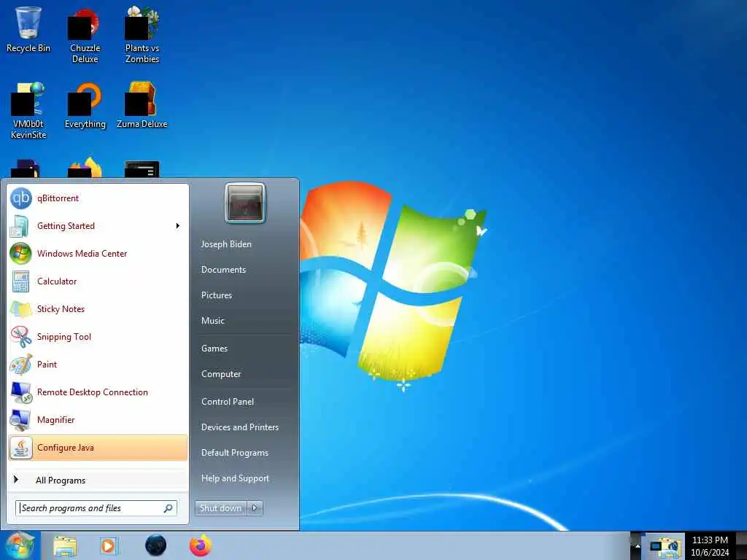Click the Getting Started icon
Image resolution: width=747 pixels, height=560 pixels.
[x=20, y=226]
